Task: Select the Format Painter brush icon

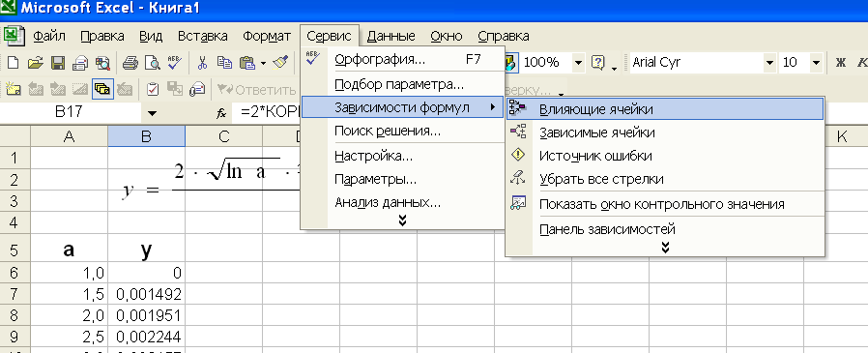Action: 281,62
